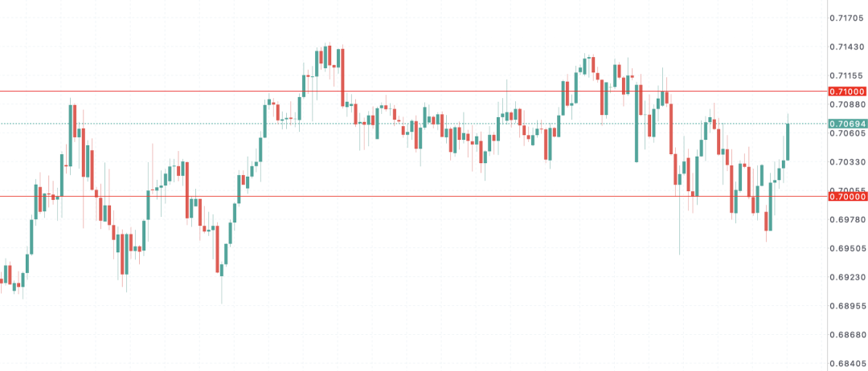The image size is (868, 371).
Task: Select the 0.71155 price scale value
Action: click(x=846, y=75)
